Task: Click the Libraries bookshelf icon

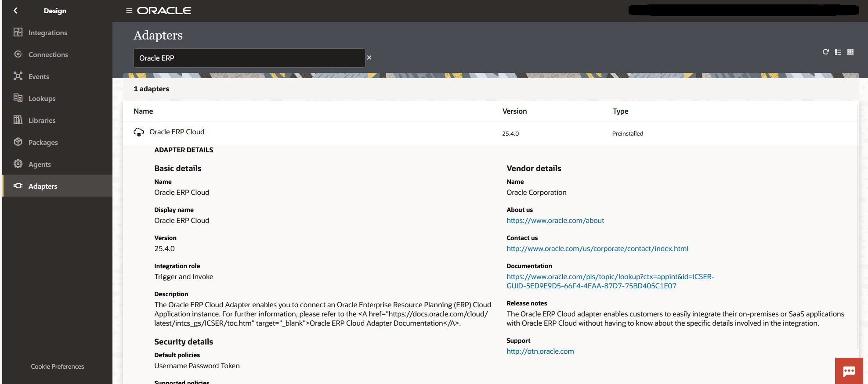Action: (18, 120)
